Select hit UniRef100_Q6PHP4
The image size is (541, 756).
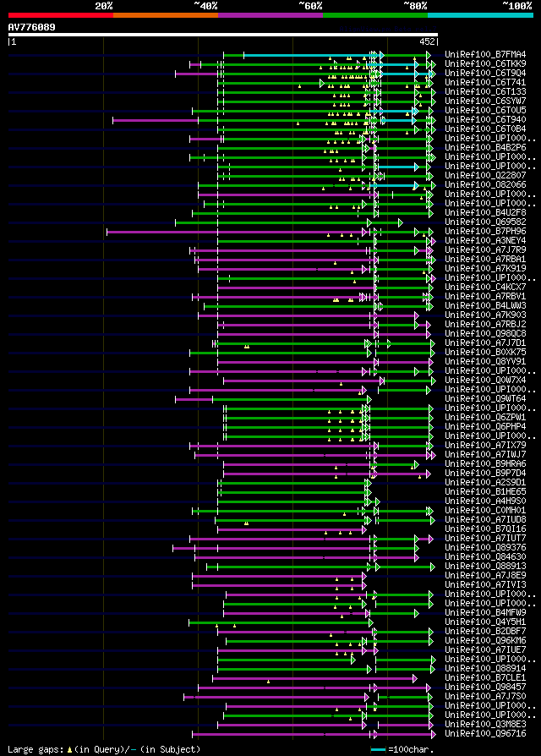485,427
